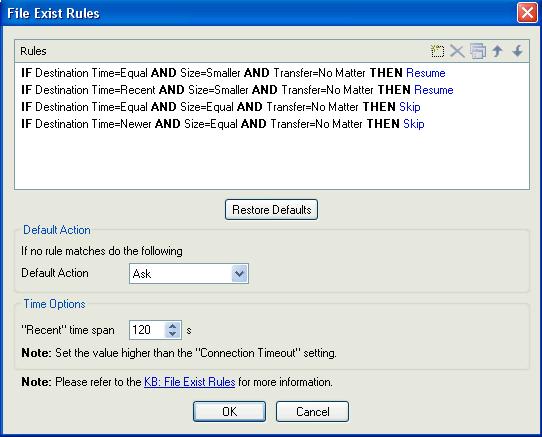Move rule down with arrow icon

pyautogui.click(x=517, y=51)
